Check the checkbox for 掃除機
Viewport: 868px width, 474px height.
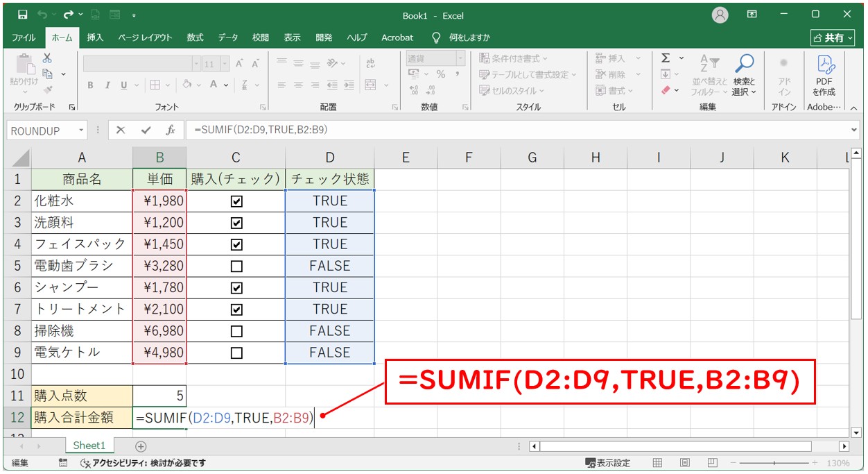236,331
